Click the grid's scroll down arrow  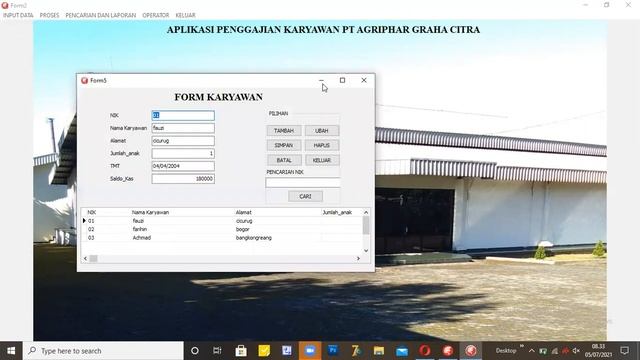(x=366, y=251)
